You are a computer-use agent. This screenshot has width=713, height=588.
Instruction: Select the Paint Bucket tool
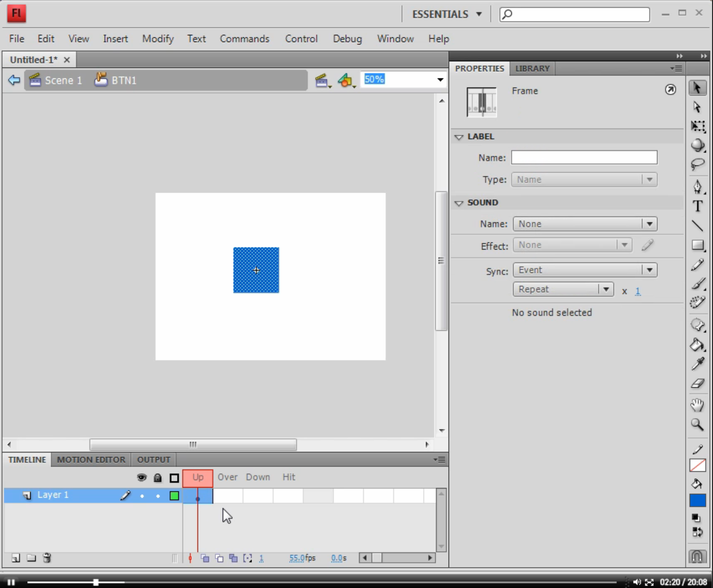tap(698, 345)
